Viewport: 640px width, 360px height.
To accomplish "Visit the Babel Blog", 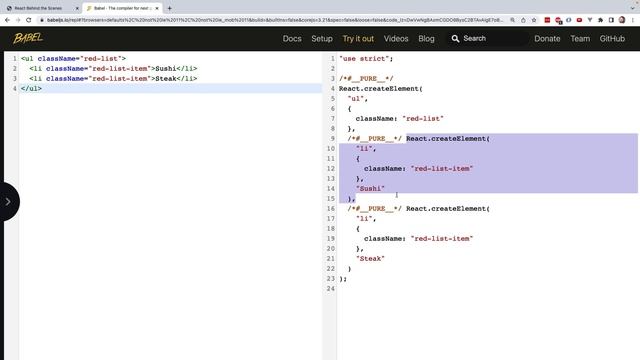I will click(426, 39).
